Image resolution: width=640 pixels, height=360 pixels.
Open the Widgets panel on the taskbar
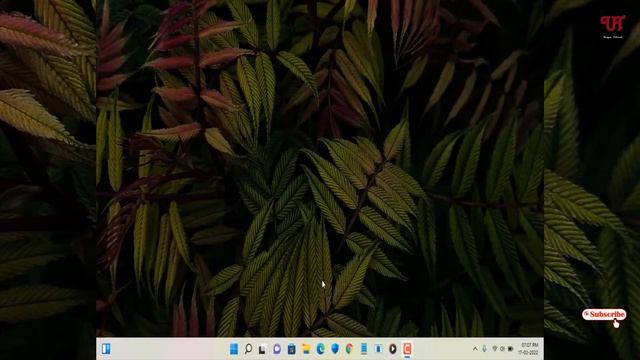(106, 349)
